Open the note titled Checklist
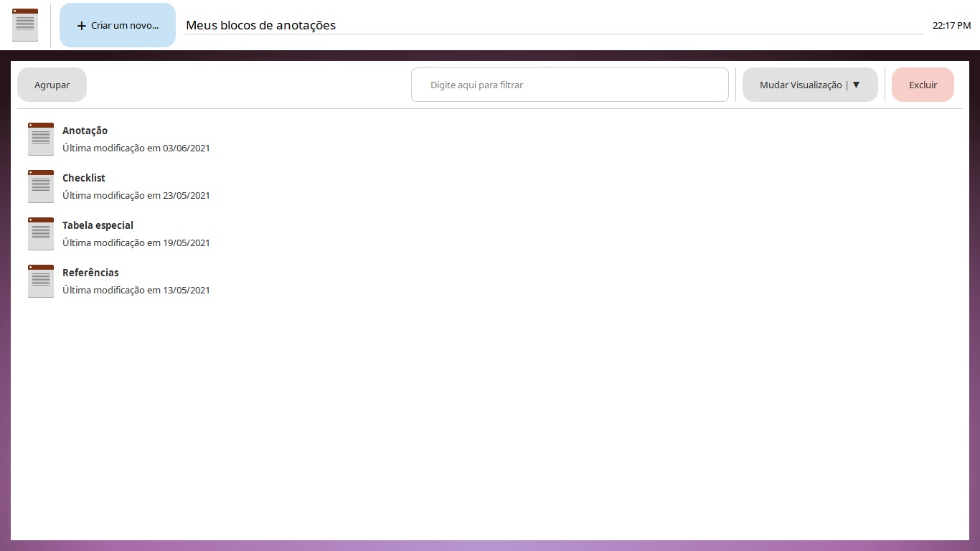980x551 pixels. point(84,178)
